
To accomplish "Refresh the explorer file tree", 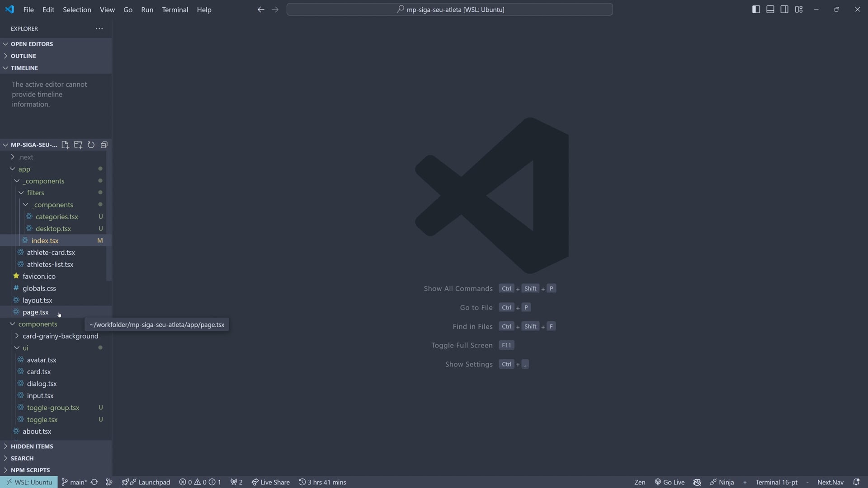I will (91, 145).
